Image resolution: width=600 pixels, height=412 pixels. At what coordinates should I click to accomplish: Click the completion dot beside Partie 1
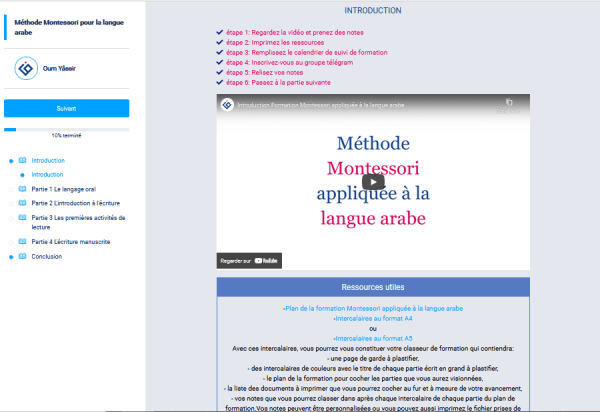11,190
